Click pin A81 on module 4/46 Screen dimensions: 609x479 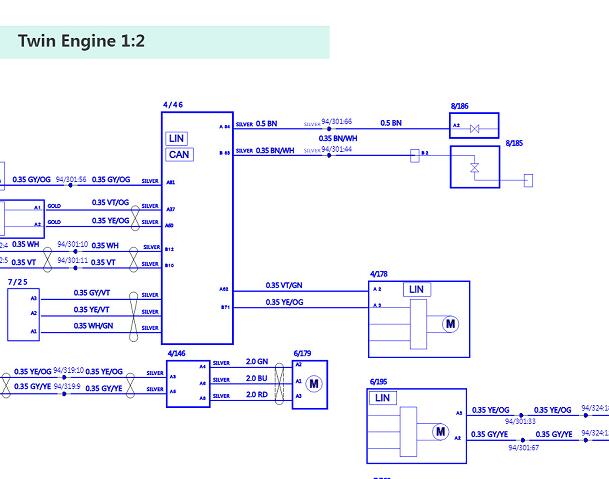171,182
